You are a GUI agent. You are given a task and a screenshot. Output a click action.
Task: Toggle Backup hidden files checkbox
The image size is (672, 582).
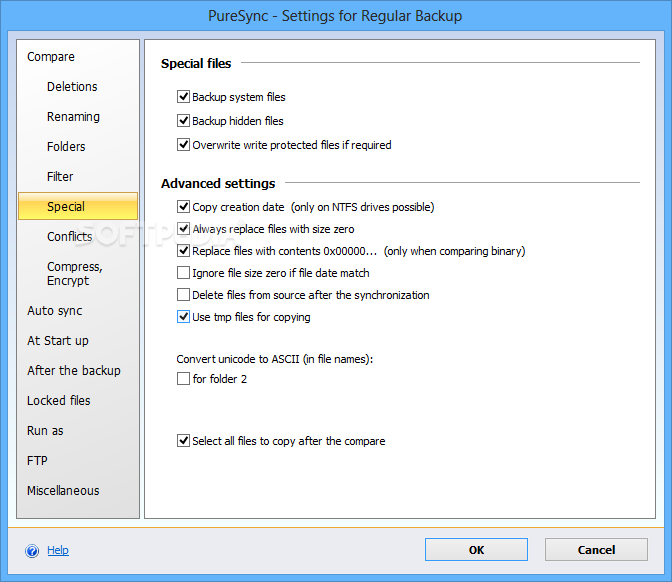[x=183, y=120]
